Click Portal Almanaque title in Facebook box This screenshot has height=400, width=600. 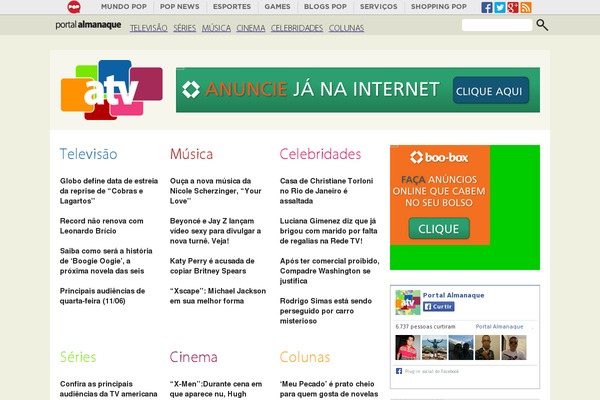point(453,295)
